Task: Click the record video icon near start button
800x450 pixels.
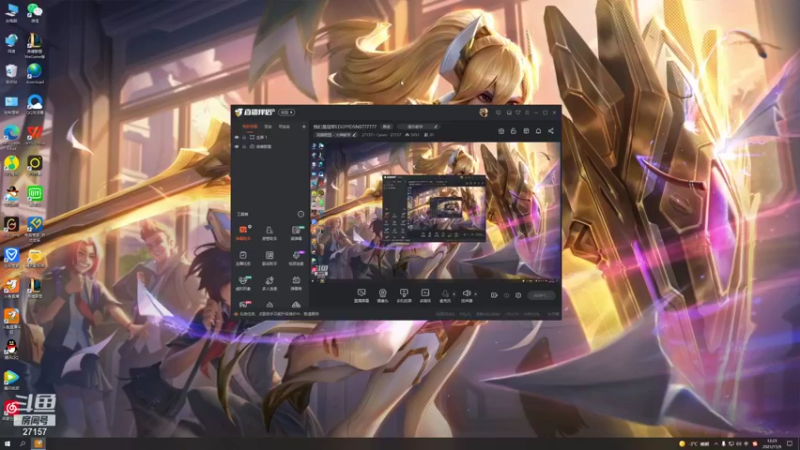Action: tap(494, 295)
